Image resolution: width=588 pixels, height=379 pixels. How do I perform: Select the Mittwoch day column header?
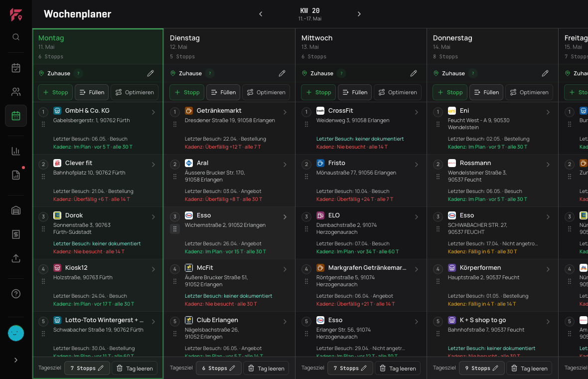tap(361, 46)
